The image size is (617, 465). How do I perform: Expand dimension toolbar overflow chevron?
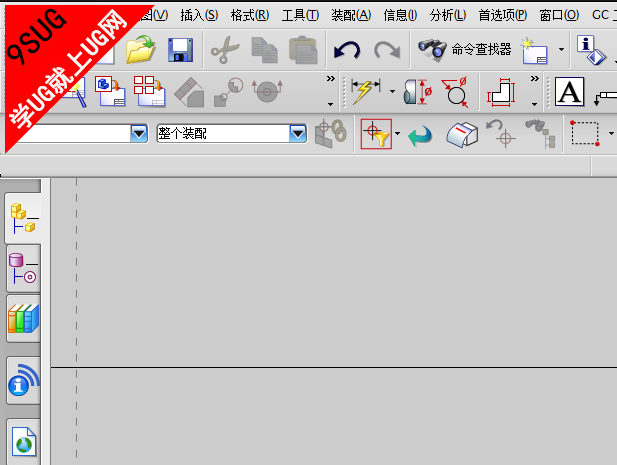pyautogui.click(x=534, y=79)
